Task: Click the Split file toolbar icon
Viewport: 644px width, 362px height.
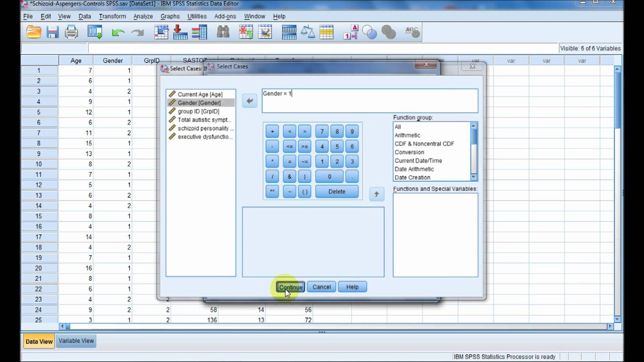Action: [289, 33]
